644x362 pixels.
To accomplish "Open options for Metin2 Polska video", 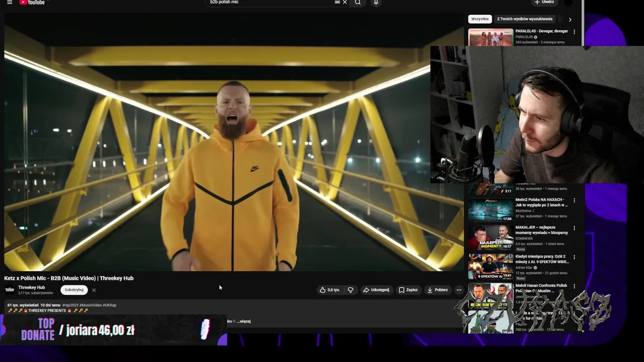I will coord(574,200).
